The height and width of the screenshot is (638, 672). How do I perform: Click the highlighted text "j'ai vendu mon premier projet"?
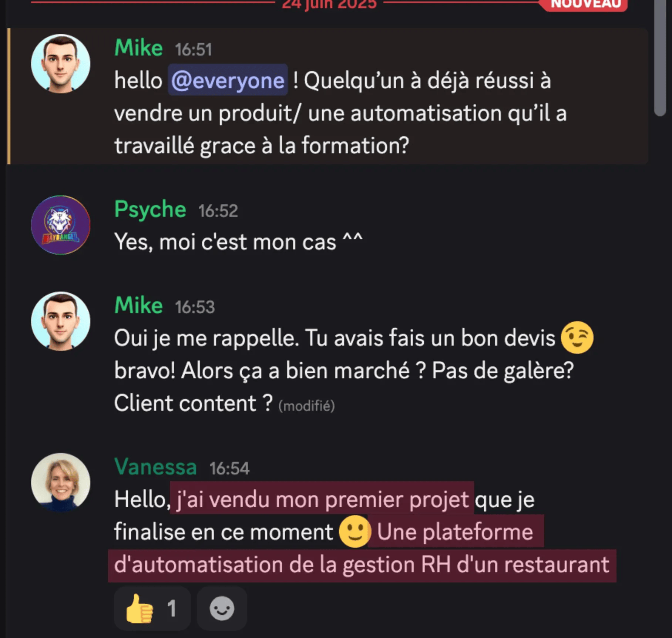[322, 499]
